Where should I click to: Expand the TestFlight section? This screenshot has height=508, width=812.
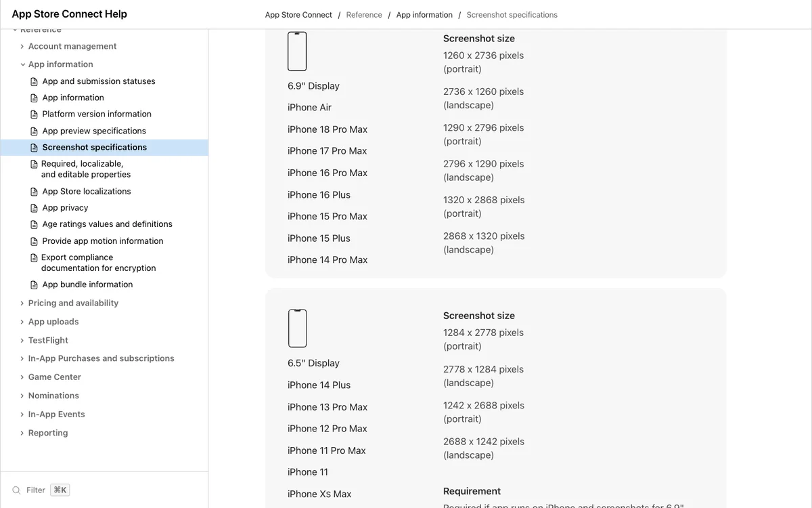tap(22, 341)
